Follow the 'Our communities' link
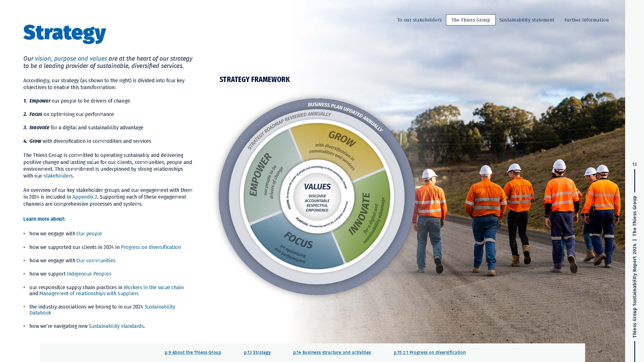The width and height of the screenshot is (644, 362). [x=96, y=260]
